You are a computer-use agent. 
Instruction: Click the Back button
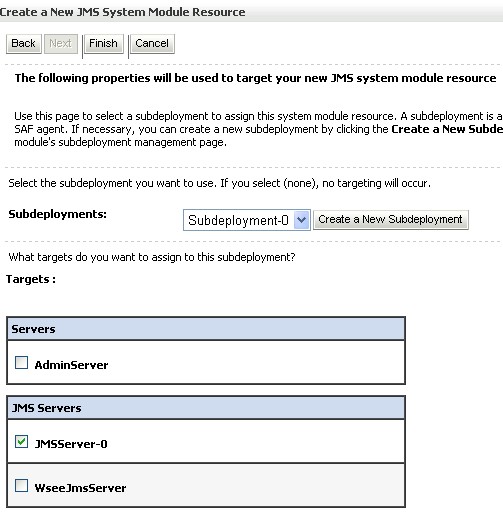[x=24, y=44]
